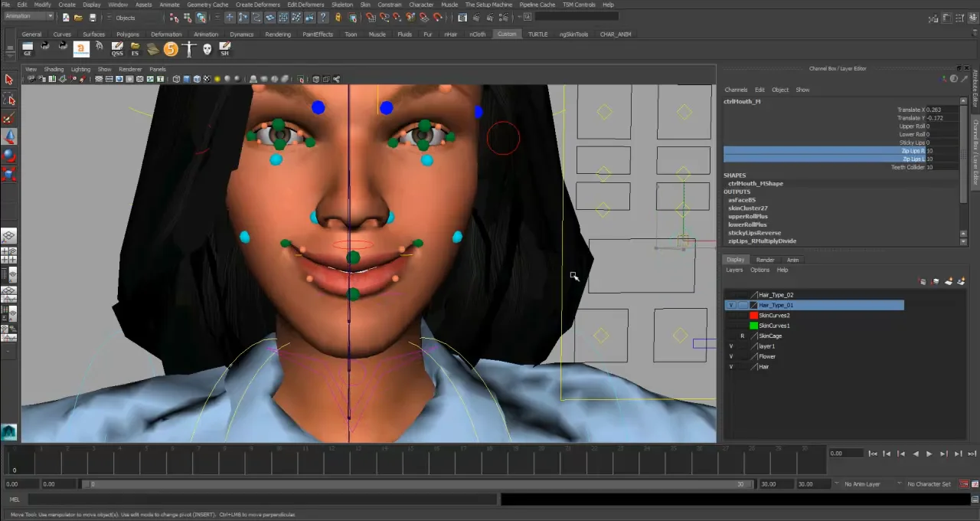Open viewport Panels menu
Screen dimensions: 980x521
pos(158,69)
